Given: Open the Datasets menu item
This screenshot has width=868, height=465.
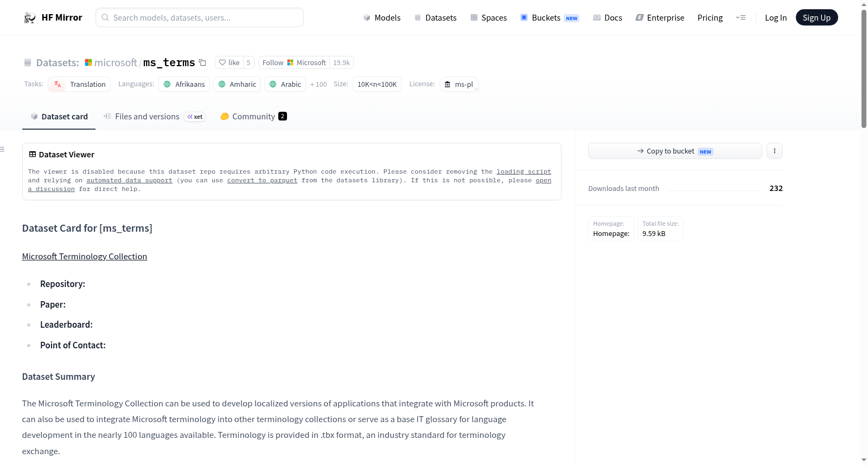Looking at the screenshot, I should pos(435,18).
